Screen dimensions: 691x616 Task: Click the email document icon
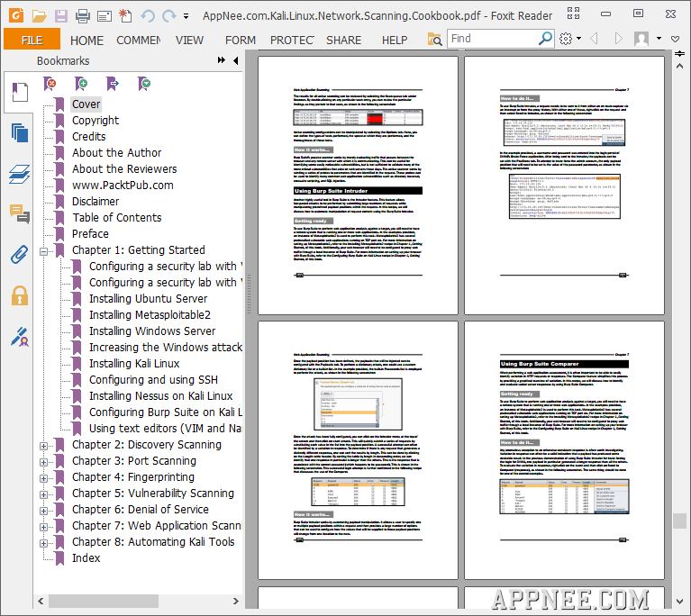pyautogui.click(x=104, y=17)
